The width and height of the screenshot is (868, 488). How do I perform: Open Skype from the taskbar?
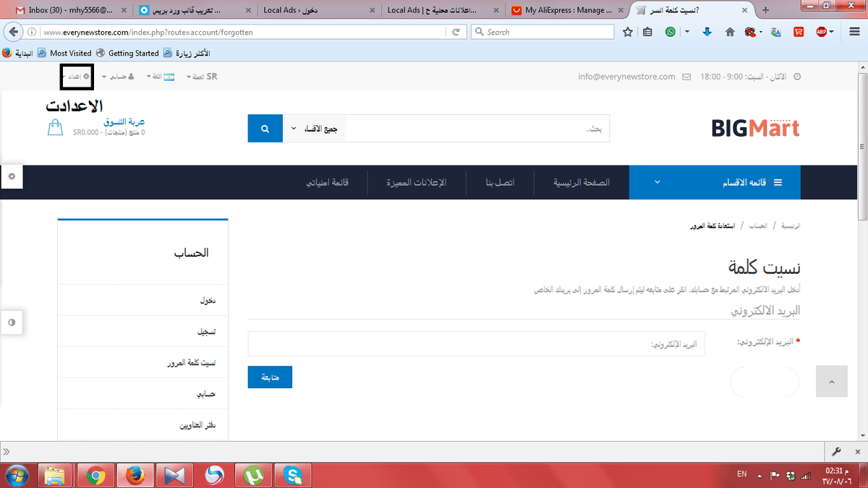293,476
